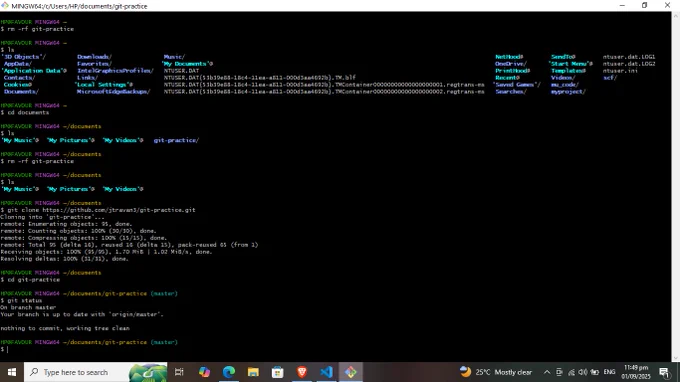Click the 'git clone https://github.com...' command line
The width and height of the screenshot is (680, 382).
(98, 210)
